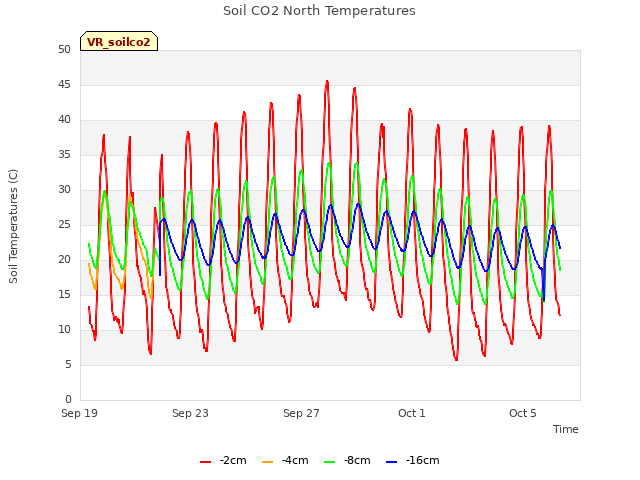This screenshot has height=480, width=640.
Task: Click the 50 y-axis tick label
Action: 64,49
